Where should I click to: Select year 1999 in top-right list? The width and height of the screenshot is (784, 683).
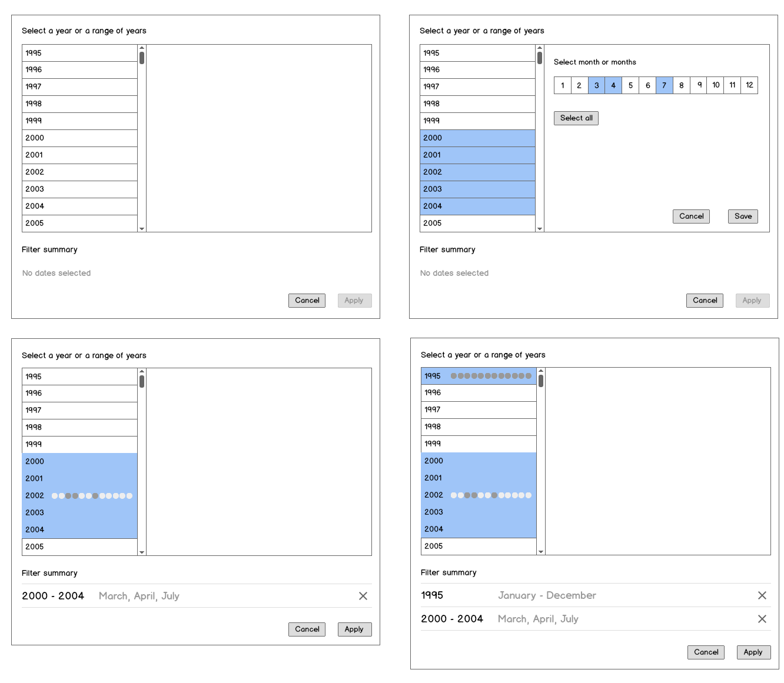[x=477, y=121]
